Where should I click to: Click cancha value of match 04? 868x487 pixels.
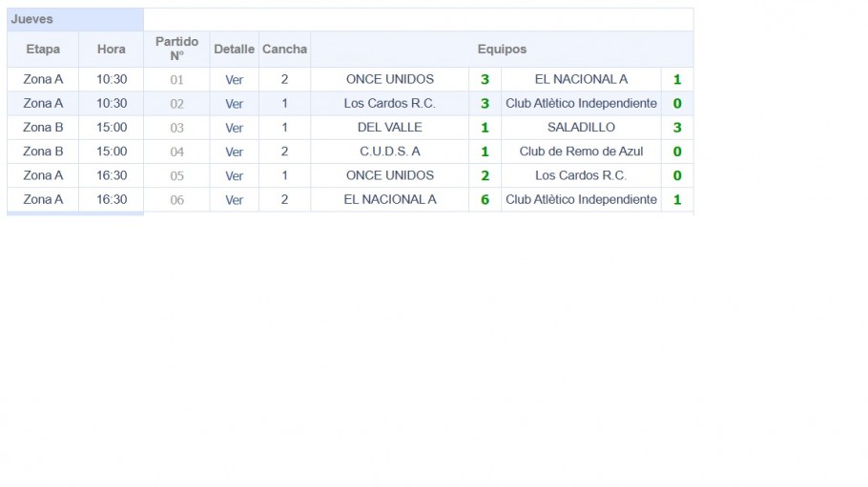(284, 152)
